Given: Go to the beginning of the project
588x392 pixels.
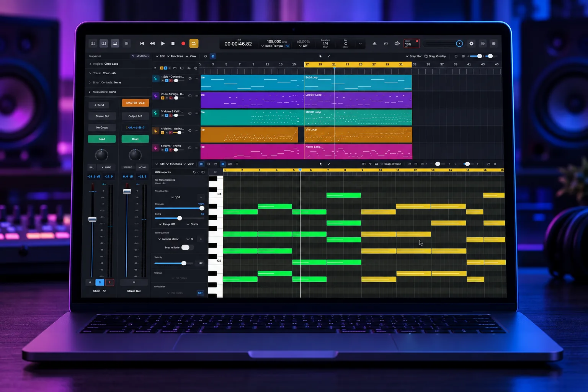Looking at the screenshot, I should point(142,44).
